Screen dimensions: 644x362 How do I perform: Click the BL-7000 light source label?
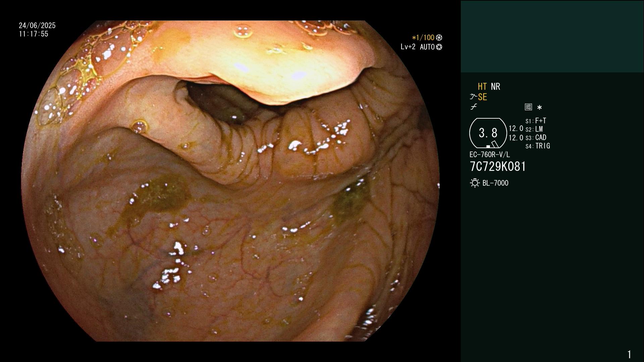495,183
